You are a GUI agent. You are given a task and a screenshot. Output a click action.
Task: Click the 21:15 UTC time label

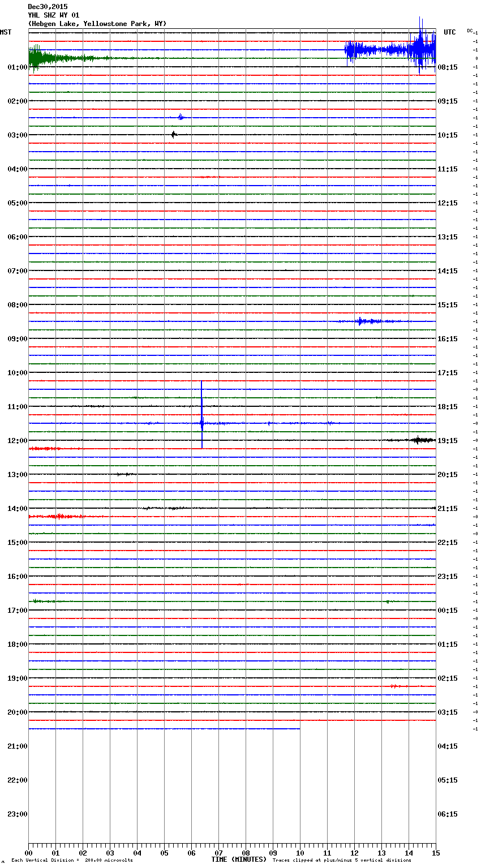(448, 509)
